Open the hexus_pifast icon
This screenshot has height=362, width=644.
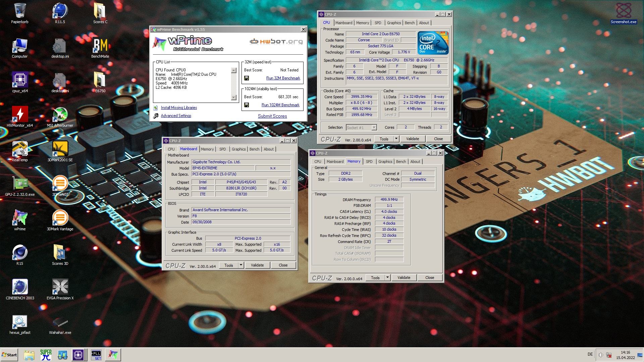(20, 324)
